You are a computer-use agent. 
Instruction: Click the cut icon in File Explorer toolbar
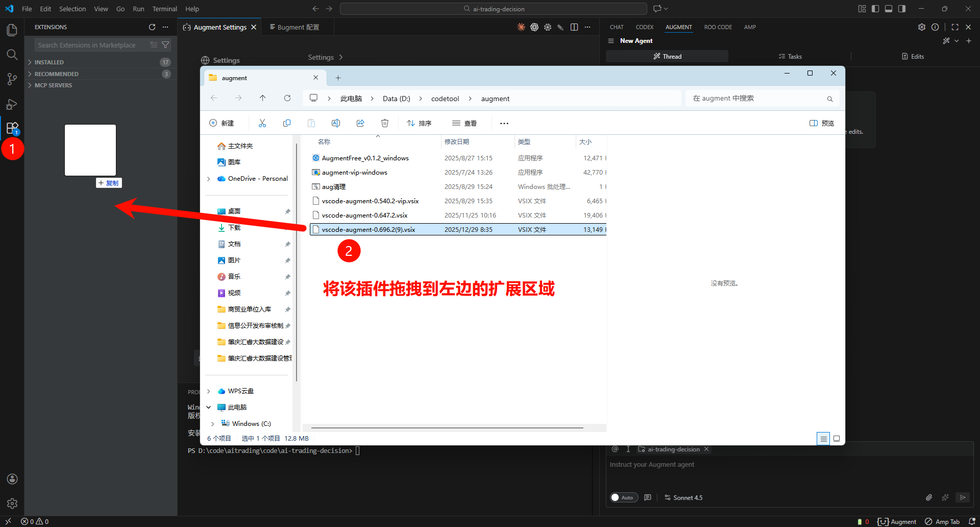262,123
